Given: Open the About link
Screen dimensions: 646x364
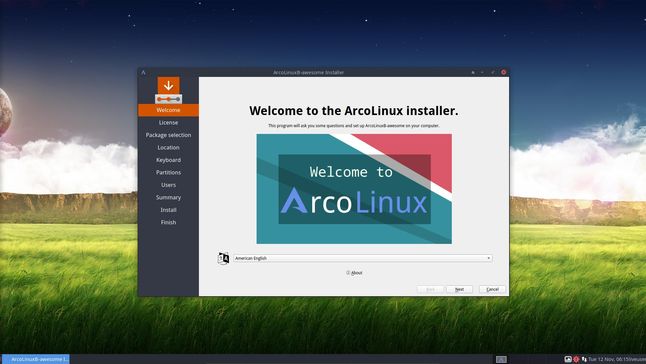Looking at the screenshot, I should point(354,273).
